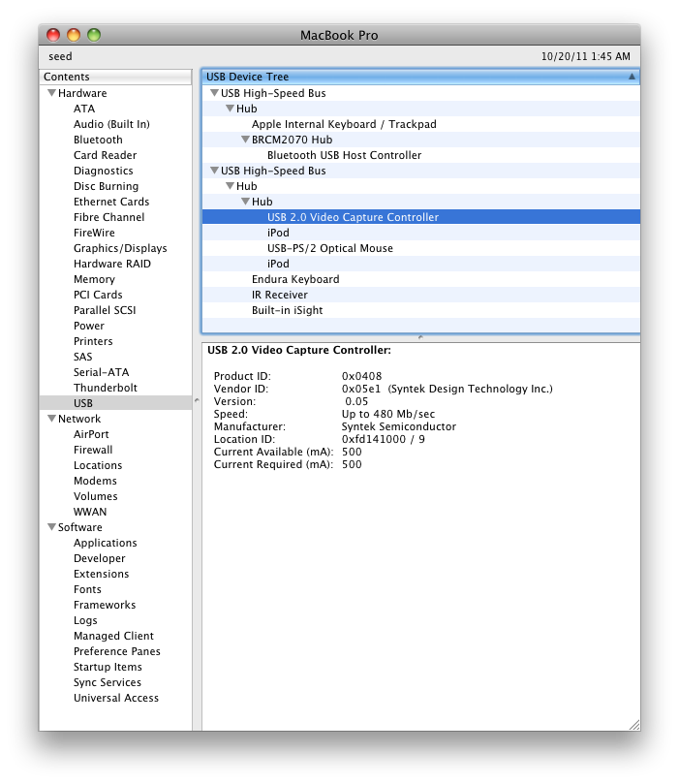This screenshot has height=784, width=679.
Task: Select Graphics/Displays in the sidebar
Action: (x=120, y=248)
